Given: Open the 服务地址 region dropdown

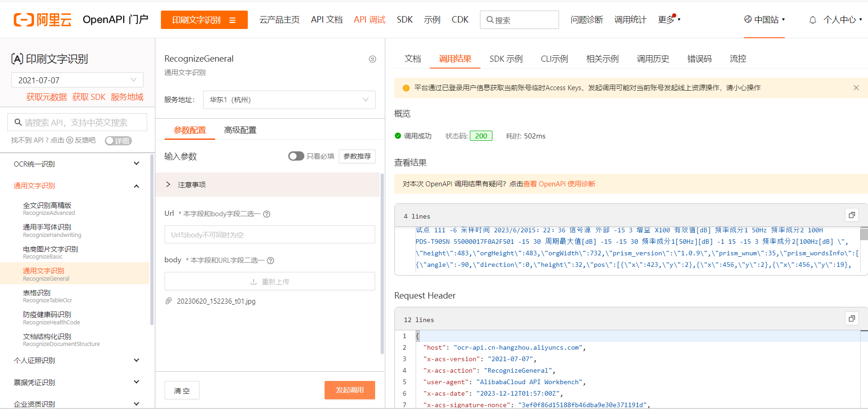Looking at the screenshot, I should pyautogui.click(x=289, y=100).
